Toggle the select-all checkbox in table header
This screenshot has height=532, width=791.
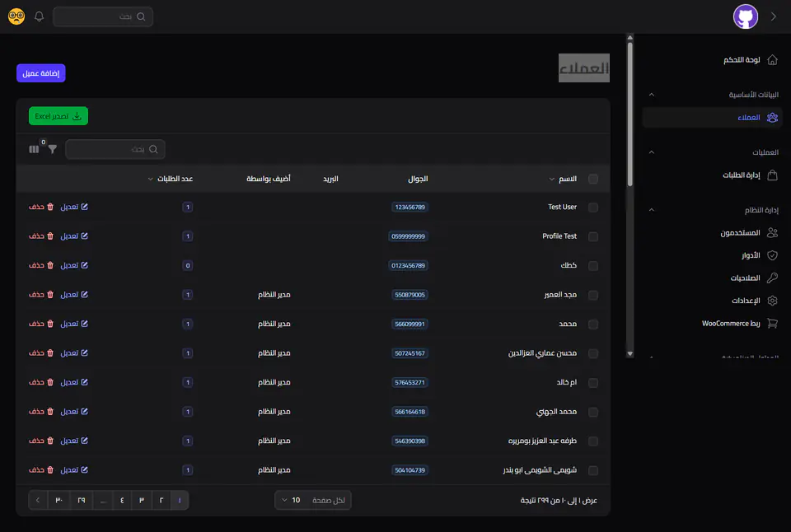point(593,179)
